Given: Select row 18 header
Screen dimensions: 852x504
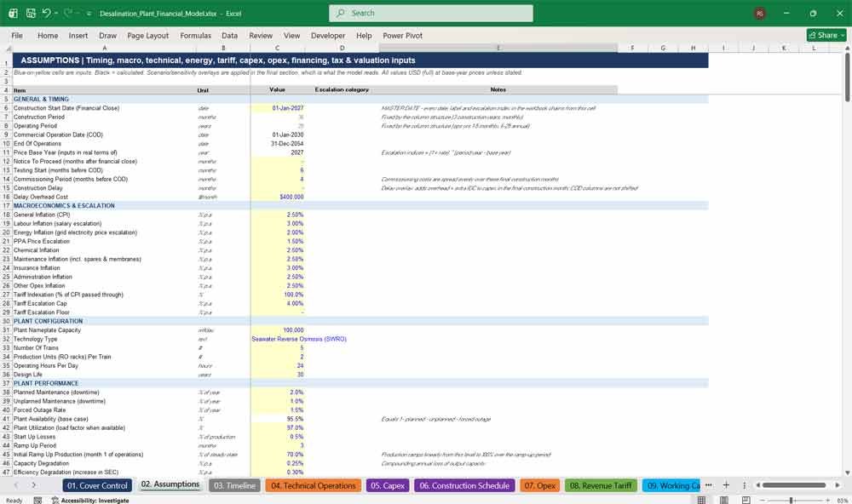Looking at the screenshot, I should (6, 215).
